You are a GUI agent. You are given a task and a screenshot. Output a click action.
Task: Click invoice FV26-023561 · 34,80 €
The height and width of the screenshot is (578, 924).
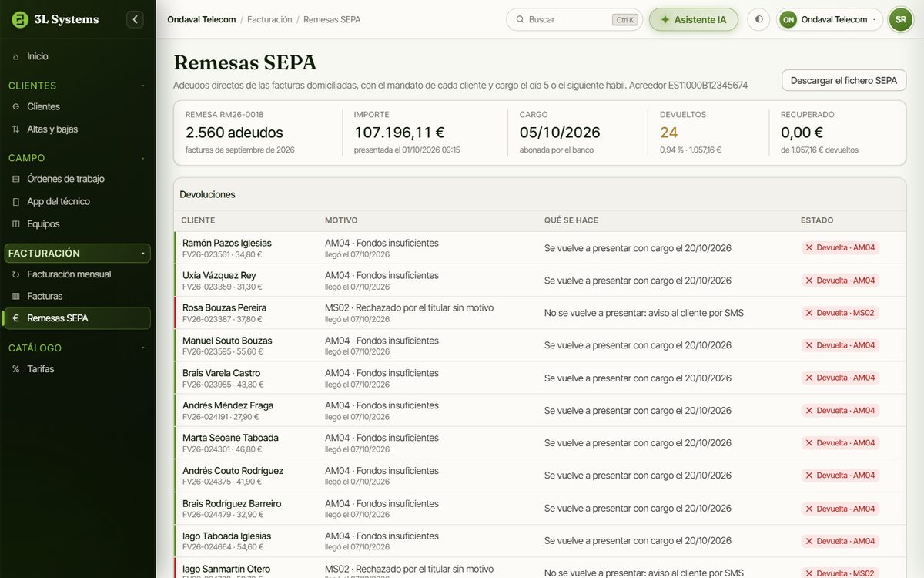tap(223, 254)
